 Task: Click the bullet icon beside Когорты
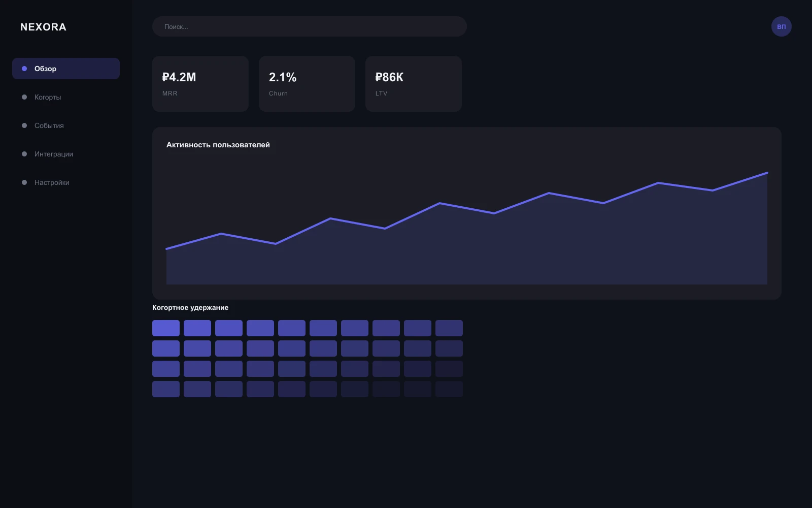coord(24,97)
